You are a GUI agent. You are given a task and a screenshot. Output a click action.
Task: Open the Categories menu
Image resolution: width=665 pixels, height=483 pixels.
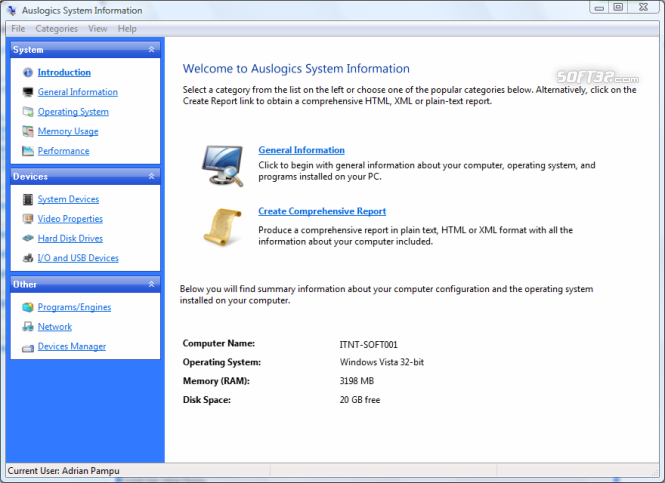(57, 29)
